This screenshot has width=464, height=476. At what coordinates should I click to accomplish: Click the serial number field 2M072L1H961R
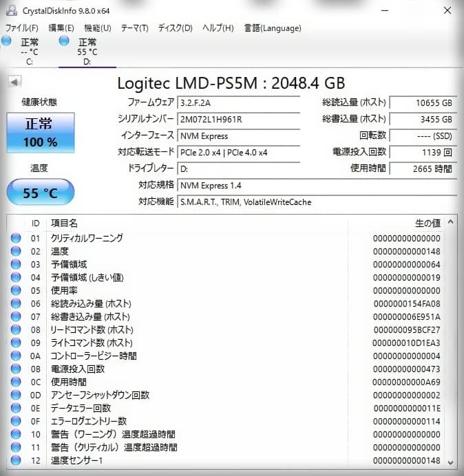[x=238, y=119]
